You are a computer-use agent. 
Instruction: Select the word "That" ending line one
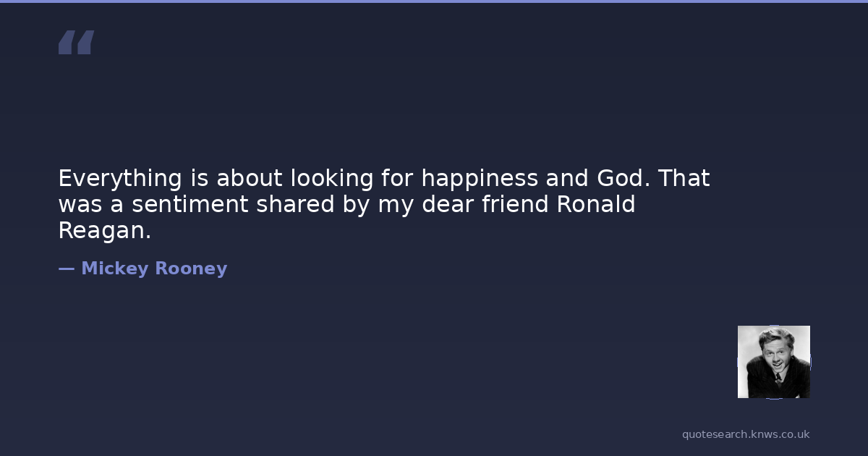(684, 178)
